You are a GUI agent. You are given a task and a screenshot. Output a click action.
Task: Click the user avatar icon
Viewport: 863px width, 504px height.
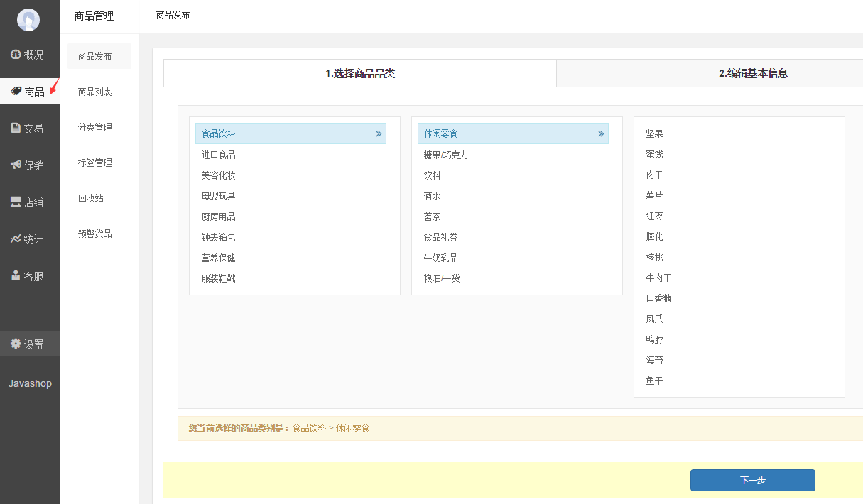pos(28,20)
